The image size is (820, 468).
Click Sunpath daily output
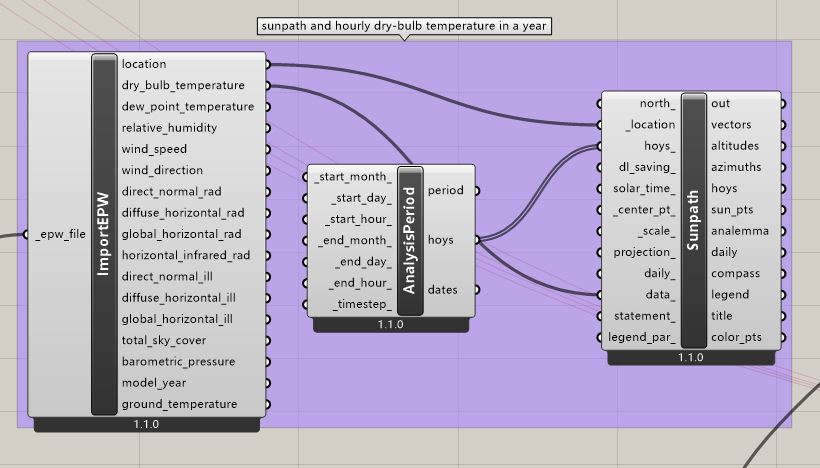point(724,253)
